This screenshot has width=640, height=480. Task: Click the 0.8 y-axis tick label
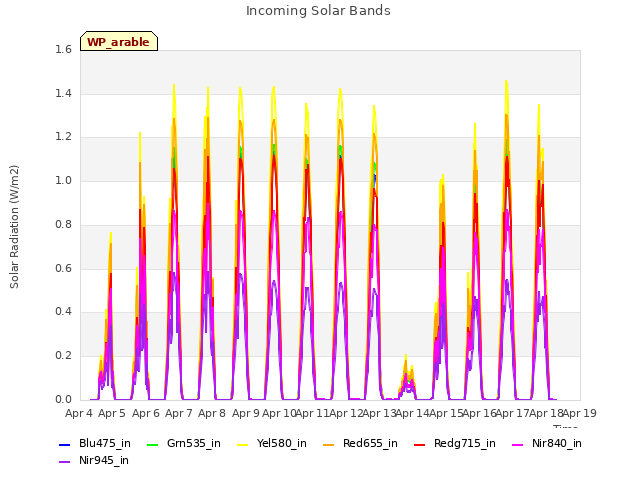[x=63, y=224]
